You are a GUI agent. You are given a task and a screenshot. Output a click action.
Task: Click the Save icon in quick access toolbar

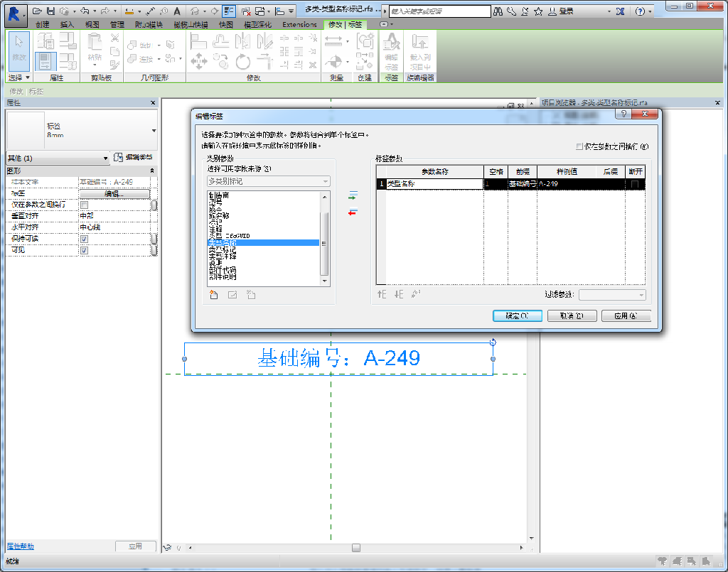click(x=51, y=11)
